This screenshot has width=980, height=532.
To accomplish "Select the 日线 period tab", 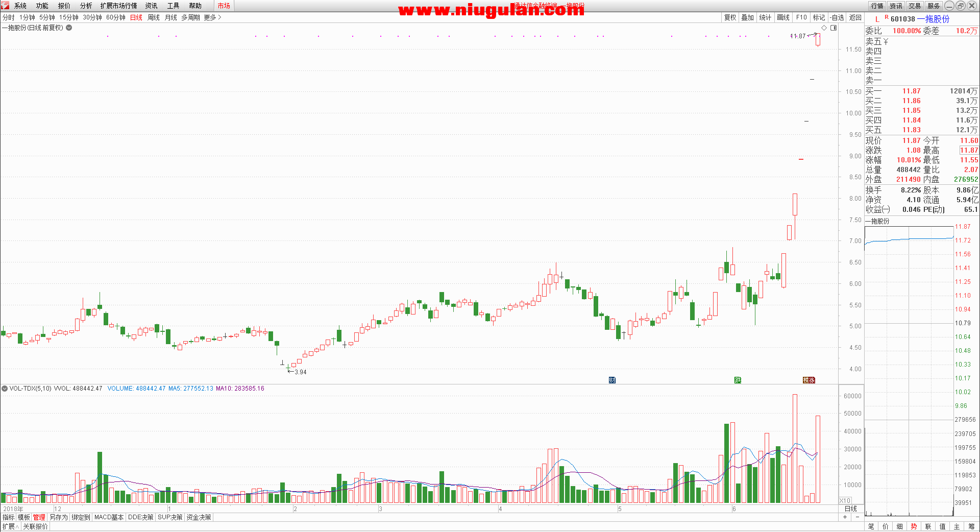I will click(136, 17).
